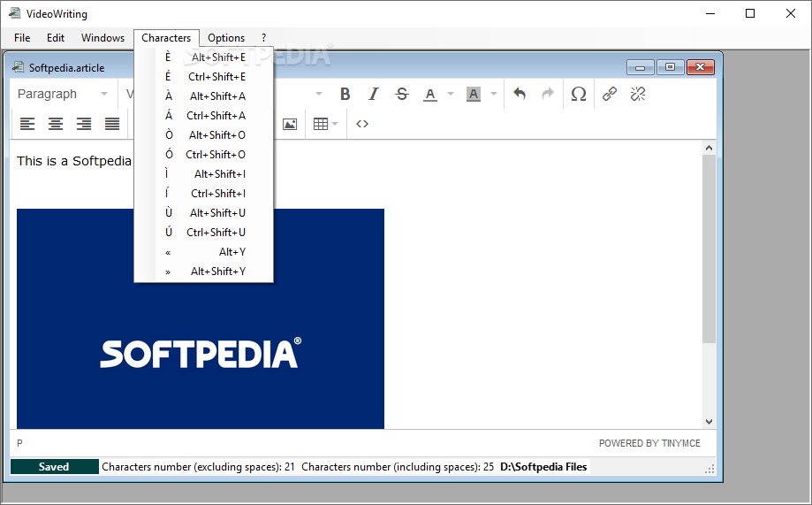Insert a hyperlink with chain icon

(610, 94)
